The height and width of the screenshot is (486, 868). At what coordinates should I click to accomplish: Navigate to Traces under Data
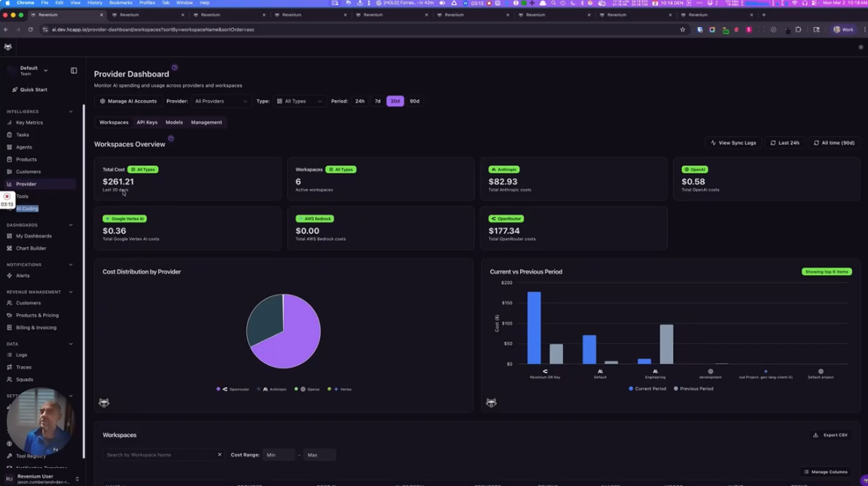tap(25, 367)
